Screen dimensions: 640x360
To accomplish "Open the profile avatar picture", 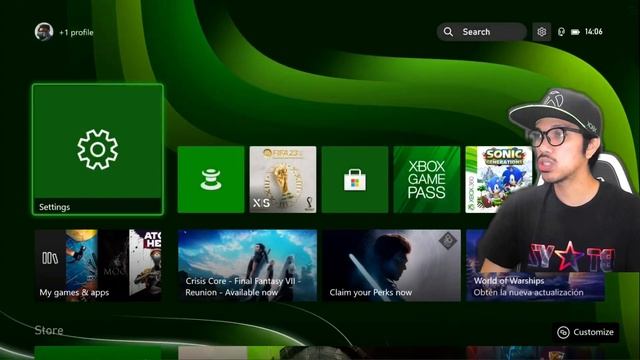I will (44, 32).
